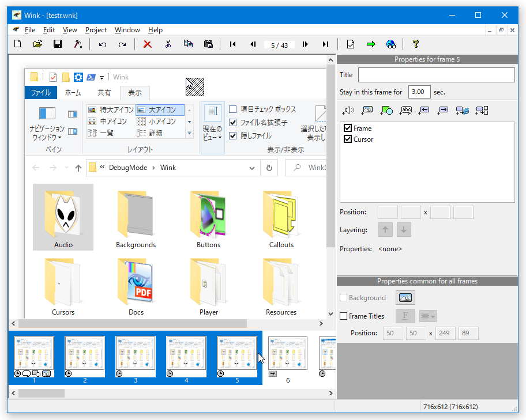Undo the last action

tap(102, 44)
